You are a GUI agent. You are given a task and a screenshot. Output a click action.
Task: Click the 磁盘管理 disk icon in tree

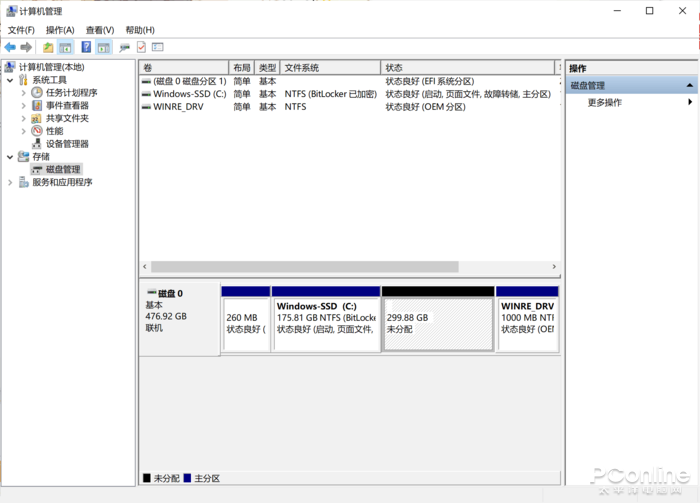coord(37,170)
